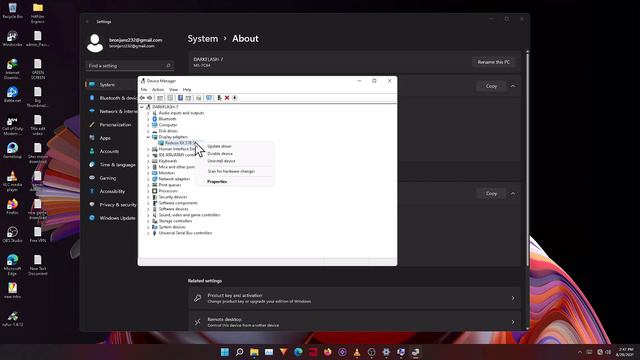Choose Uninstall device from context menu
640x360 pixels.
click(235, 161)
